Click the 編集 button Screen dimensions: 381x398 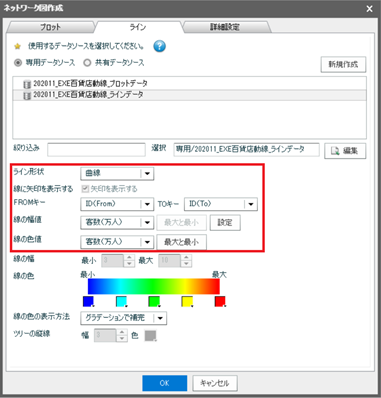click(x=345, y=151)
